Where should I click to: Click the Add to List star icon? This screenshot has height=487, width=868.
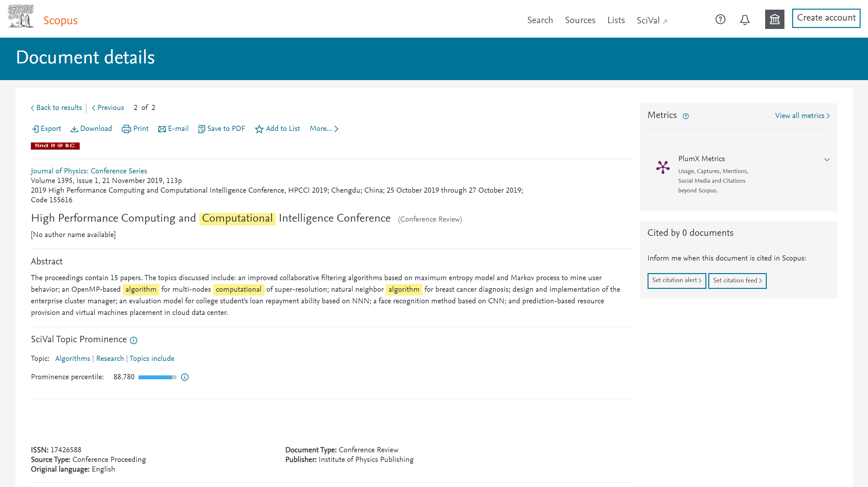click(x=259, y=129)
